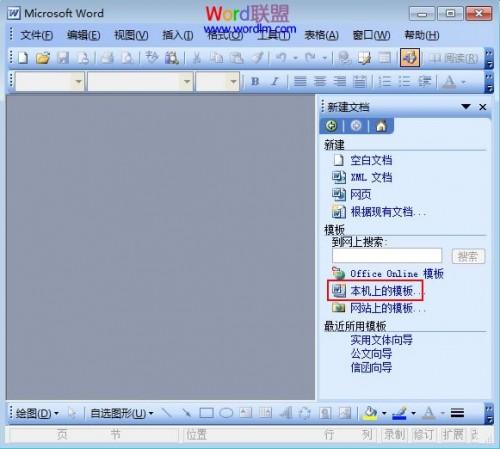This screenshot has height=449, width=500.
Task: Click the Fill Color paint bucket
Action: click(x=370, y=414)
